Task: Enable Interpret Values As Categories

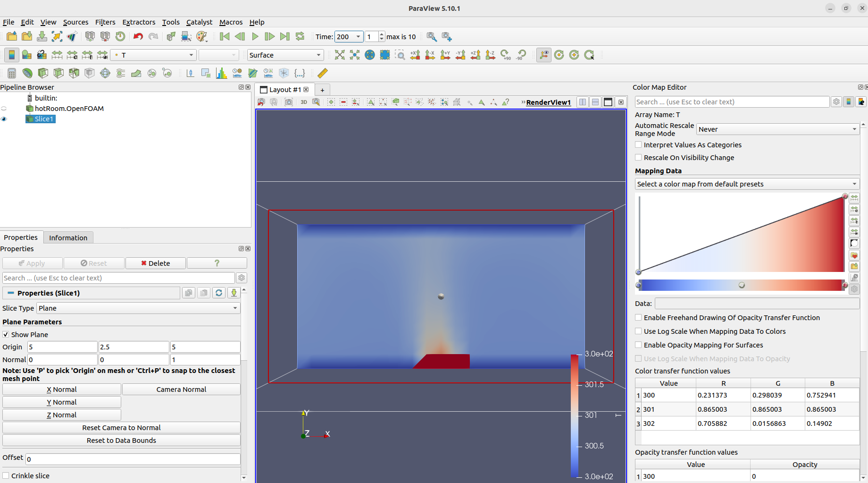Action: tap(638, 144)
